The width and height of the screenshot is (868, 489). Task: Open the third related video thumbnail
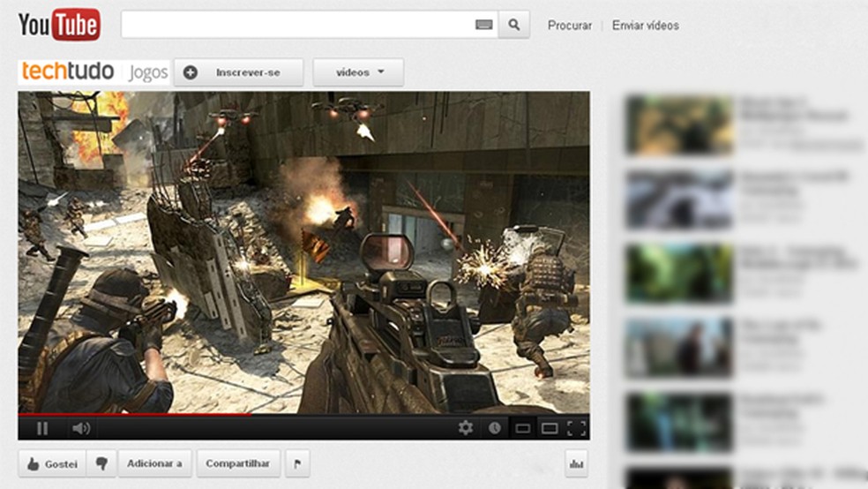click(678, 274)
